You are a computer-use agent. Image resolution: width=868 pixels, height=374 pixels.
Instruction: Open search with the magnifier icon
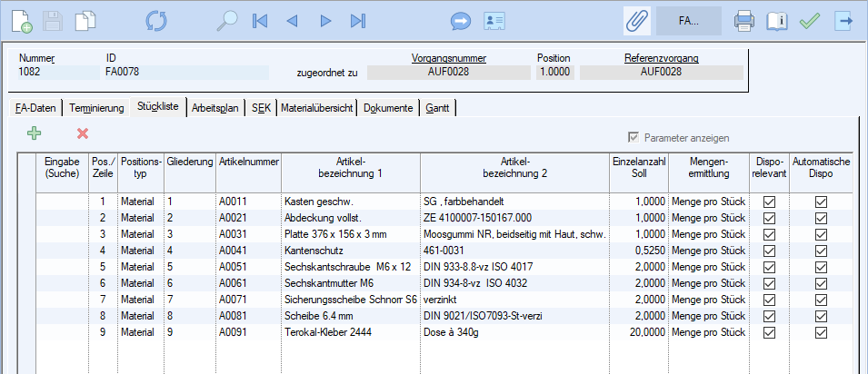pos(227,20)
